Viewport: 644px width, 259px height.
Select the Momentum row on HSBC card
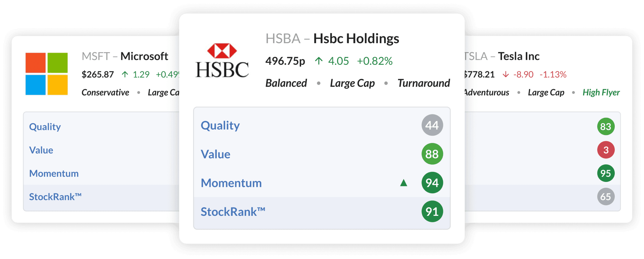click(x=231, y=183)
